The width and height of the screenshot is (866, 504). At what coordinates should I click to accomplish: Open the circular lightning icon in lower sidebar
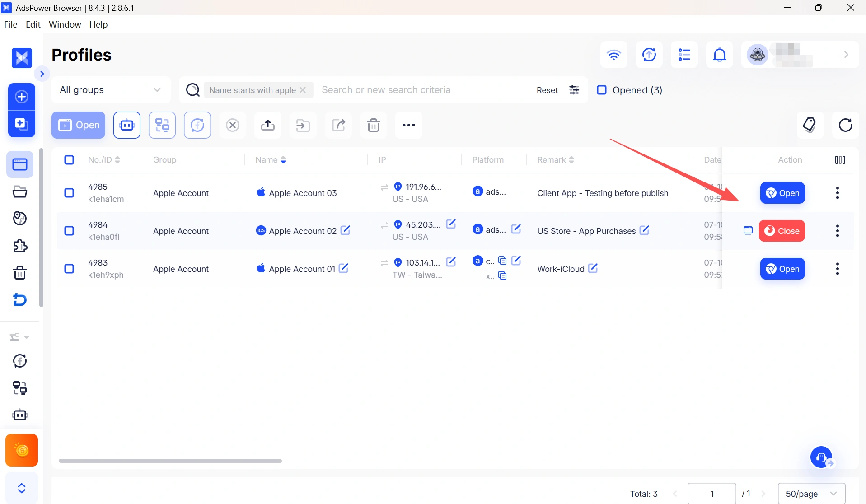coord(20,361)
